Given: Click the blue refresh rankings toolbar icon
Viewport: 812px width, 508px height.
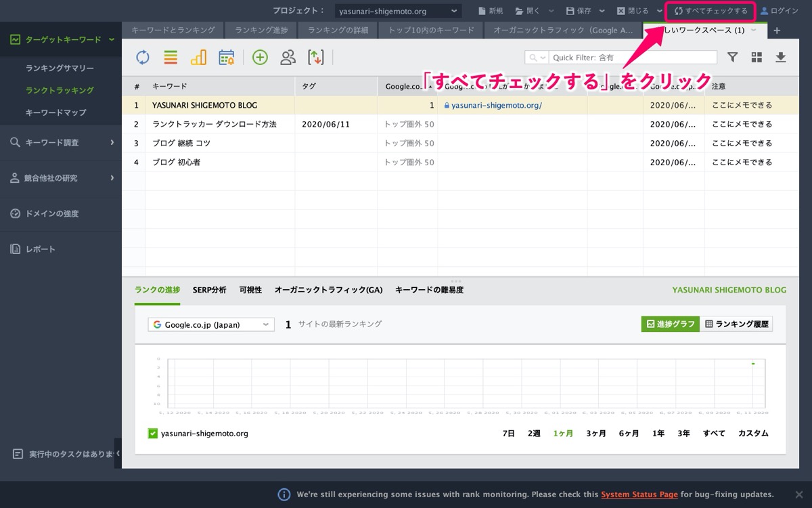Looking at the screenshot, I should (143, 58).
